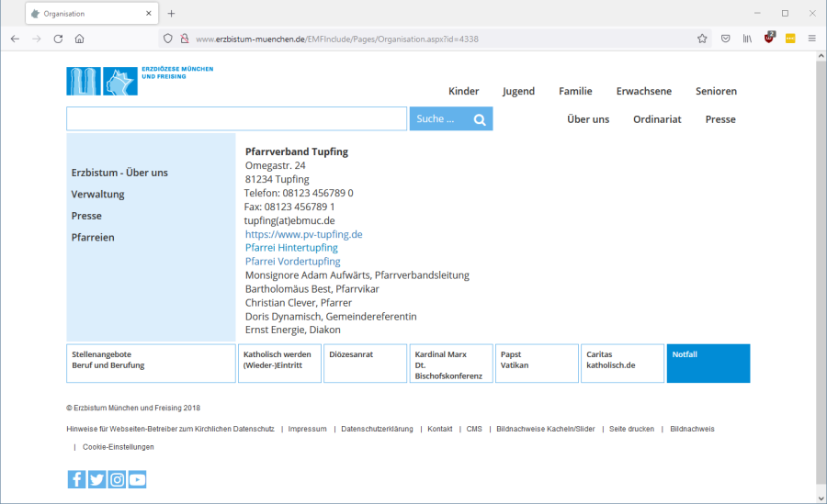The height and width of the screenshot is (504, 827).
Task: Open the Instagram social media icon
Action: (x=117, y=479)
